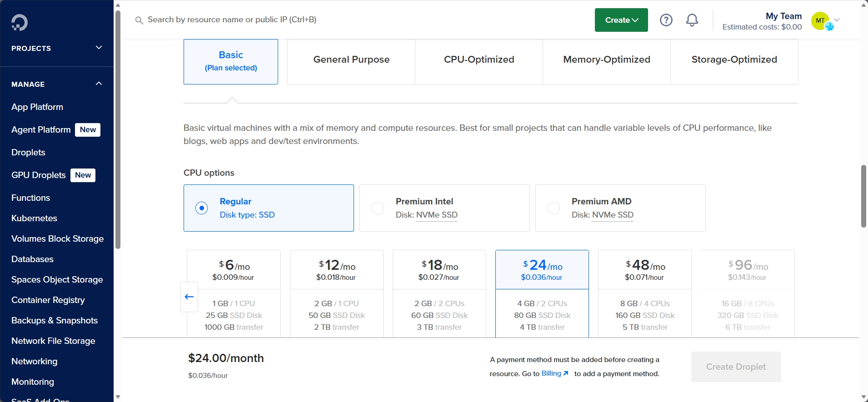Open Network File Storage page
Screen dimensions: 868x402
point(53,341)
